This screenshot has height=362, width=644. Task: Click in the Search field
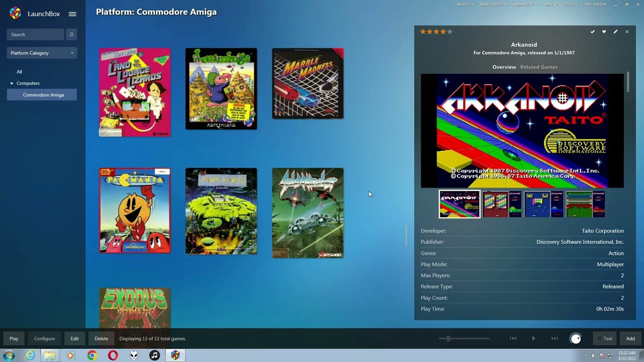pos(36,34)
